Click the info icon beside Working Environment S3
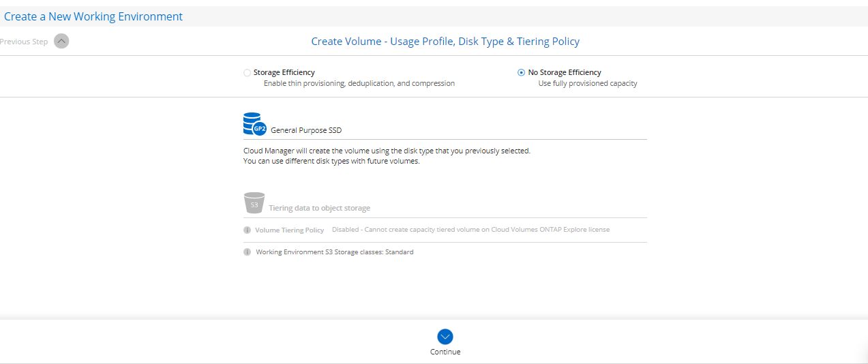Screen dimensions: 868x364 247,252
